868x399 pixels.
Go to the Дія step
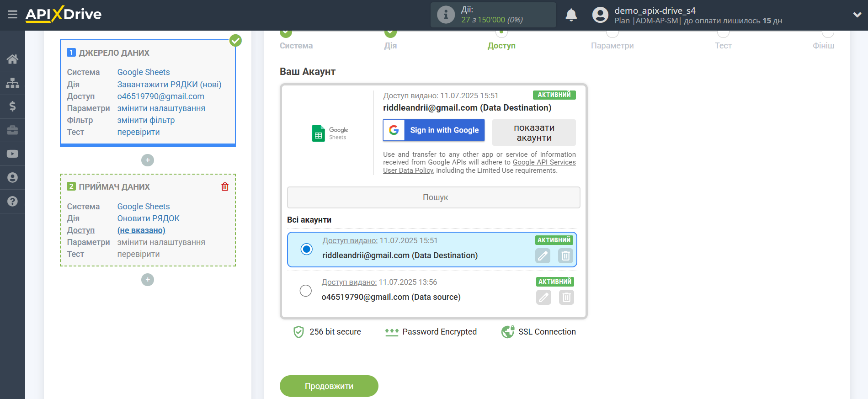tap(390, 46)
